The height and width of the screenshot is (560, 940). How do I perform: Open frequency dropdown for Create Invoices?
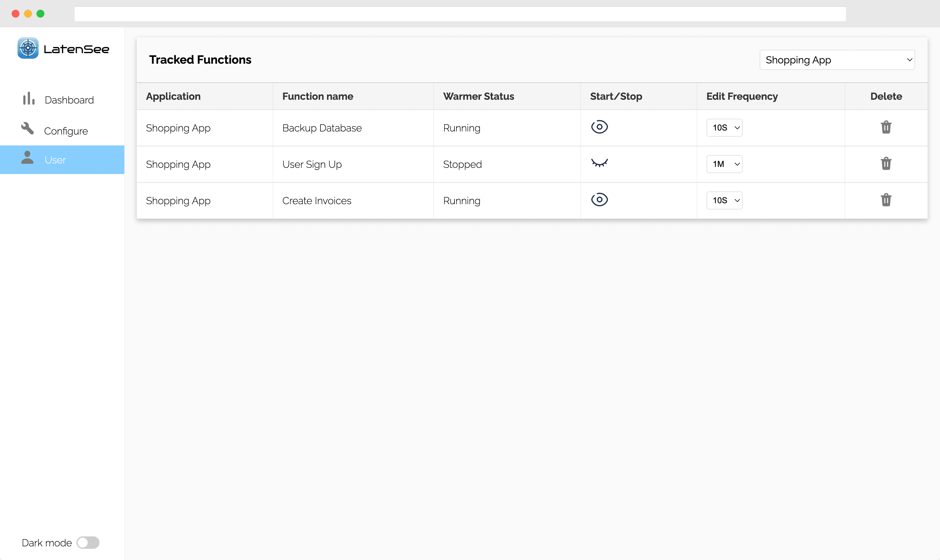[x=724, y=200]
